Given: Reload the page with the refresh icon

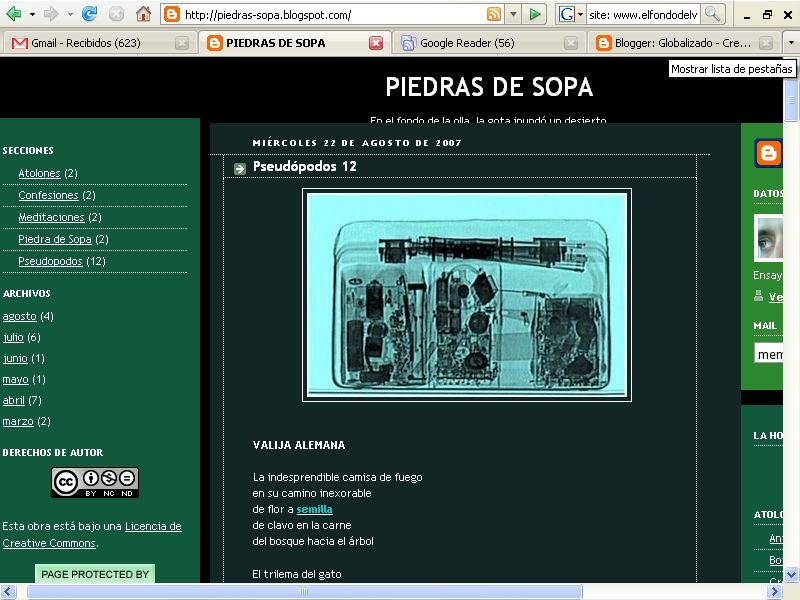Looking at the screenshot, I should point(91,15).
